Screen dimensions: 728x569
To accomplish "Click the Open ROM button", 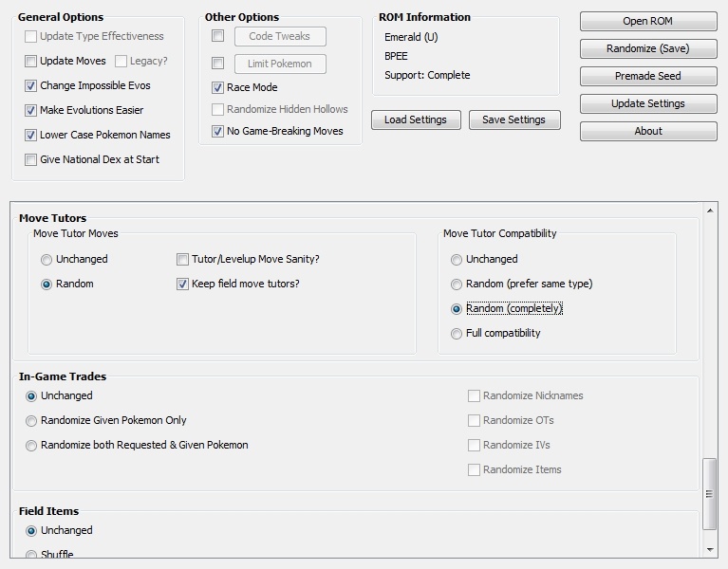I will pos(648,21).
